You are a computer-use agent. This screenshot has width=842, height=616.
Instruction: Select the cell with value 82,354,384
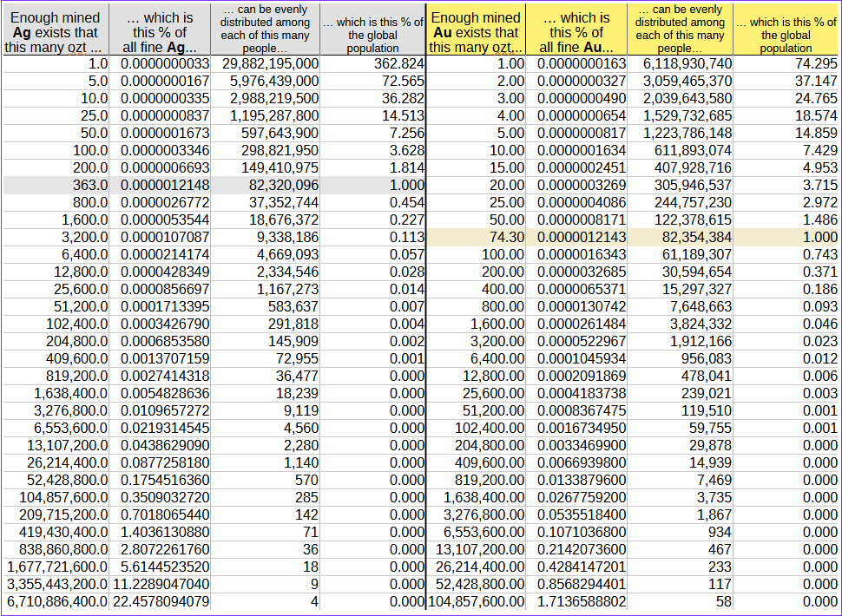coord(681,237)
